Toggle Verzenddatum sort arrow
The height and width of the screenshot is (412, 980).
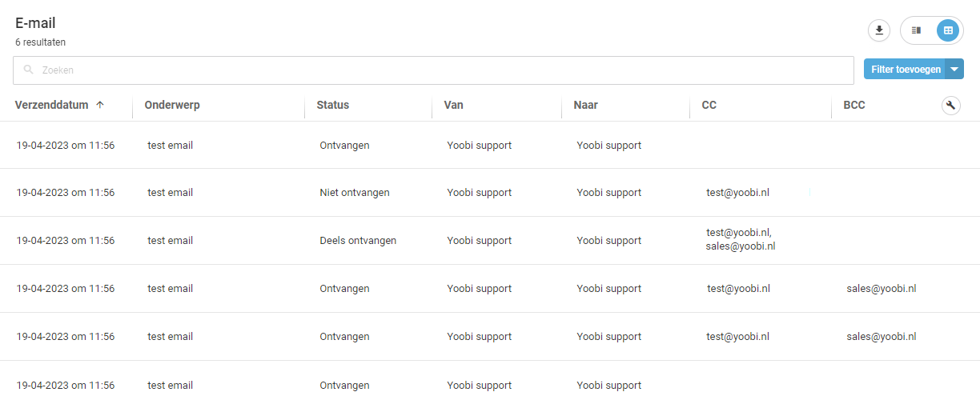tap(100, 105)
